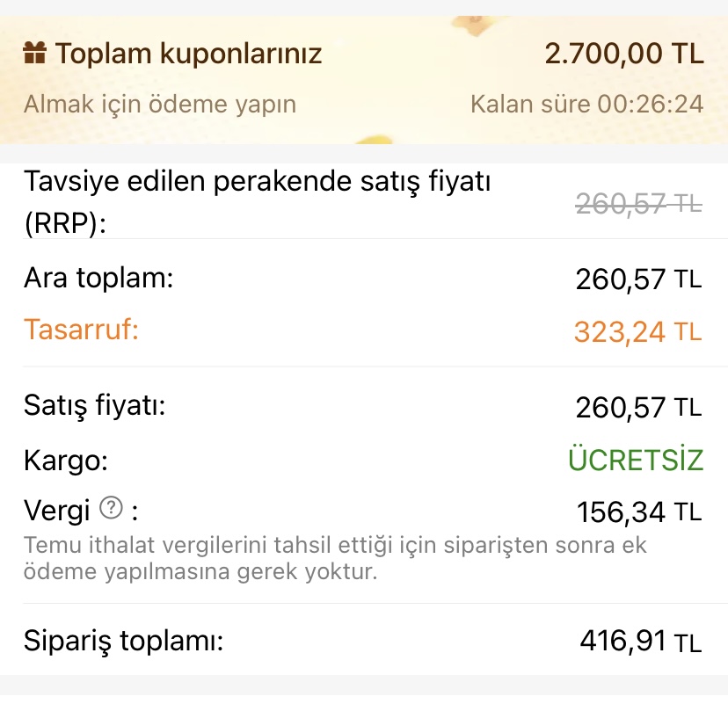This screenshot has height=711, width=728.
Task: Select the Almak için ödeme yapın text
Action: pos(160,105)
